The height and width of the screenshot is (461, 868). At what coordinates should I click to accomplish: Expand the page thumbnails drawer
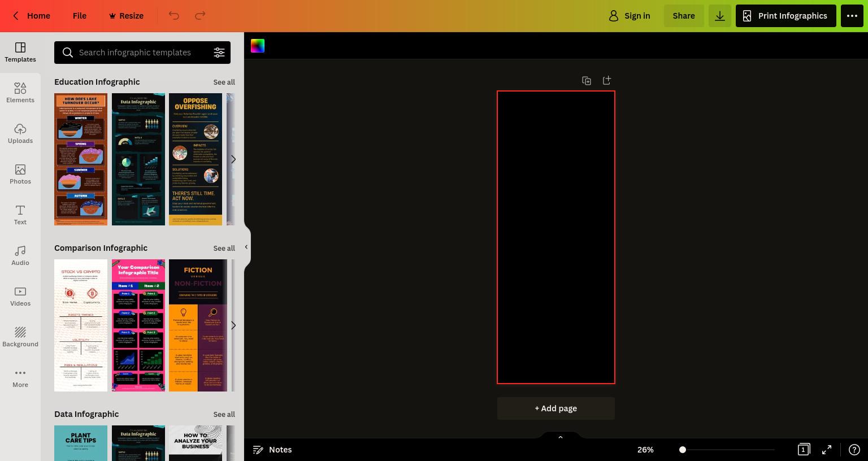click(x=561, y=437)
